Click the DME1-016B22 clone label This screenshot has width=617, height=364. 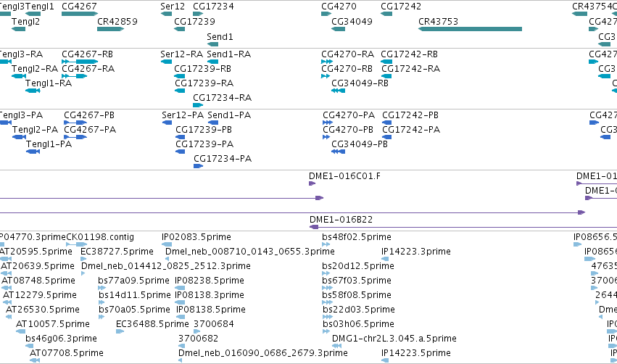pos(341,220)
